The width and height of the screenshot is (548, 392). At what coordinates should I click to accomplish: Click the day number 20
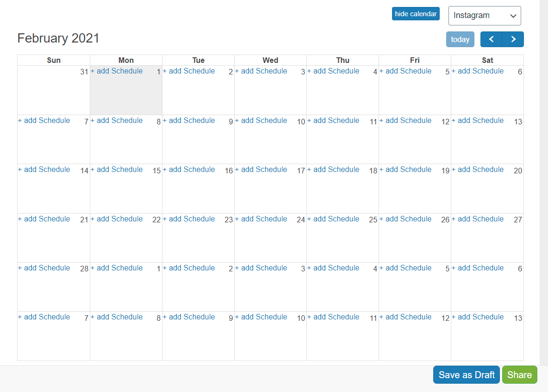[517, 171]
